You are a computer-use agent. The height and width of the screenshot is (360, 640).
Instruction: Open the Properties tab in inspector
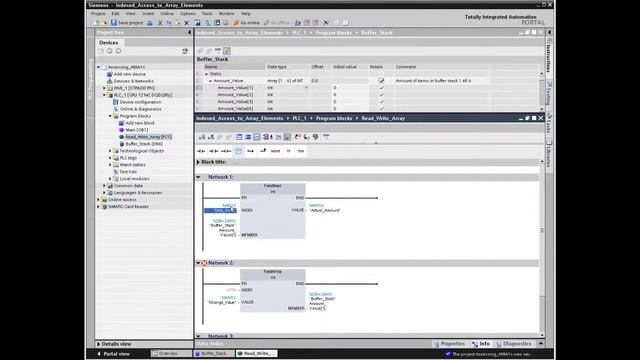(449, 344)
